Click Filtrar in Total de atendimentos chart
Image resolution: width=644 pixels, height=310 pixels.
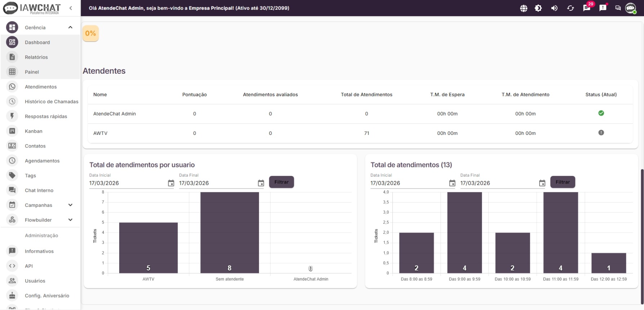tap(562, 182)
